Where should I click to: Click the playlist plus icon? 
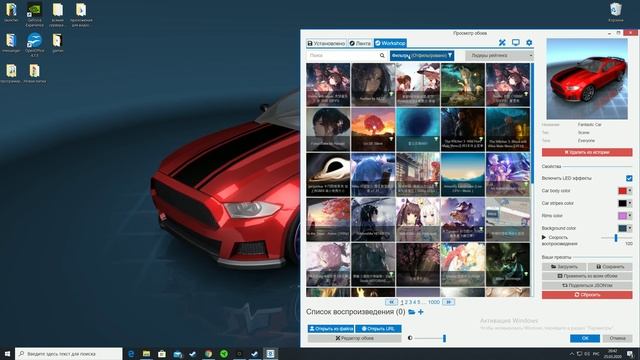point(420,312)
